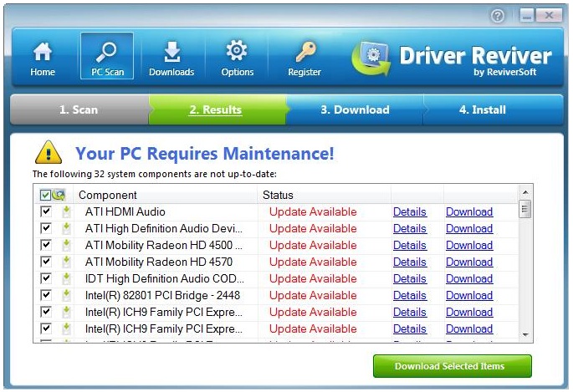Image resolution: width=573 pixels, height=392 pixels.
Task: Uncheck the IDT High Definition Audio checkbox
Action: click(46, 278)
